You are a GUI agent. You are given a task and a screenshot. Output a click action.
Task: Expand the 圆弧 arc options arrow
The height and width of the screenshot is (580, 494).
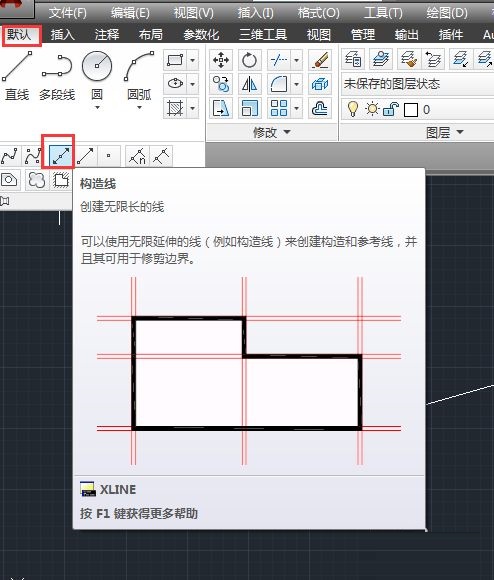click(139, 108)
